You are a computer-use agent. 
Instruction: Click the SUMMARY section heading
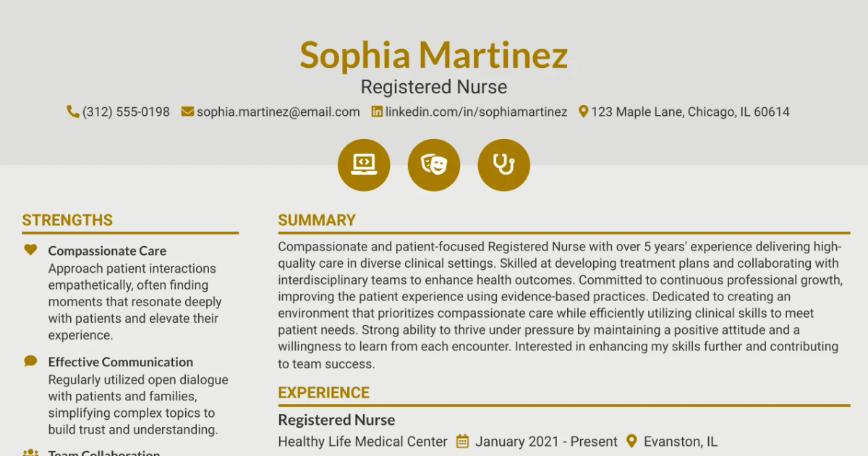pos(317,220)
